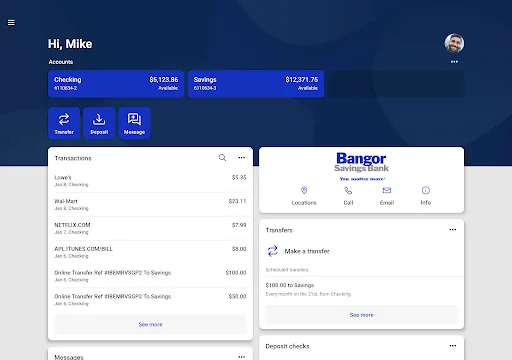Search transactions with magnifier icon

click(x=222, y=158)
